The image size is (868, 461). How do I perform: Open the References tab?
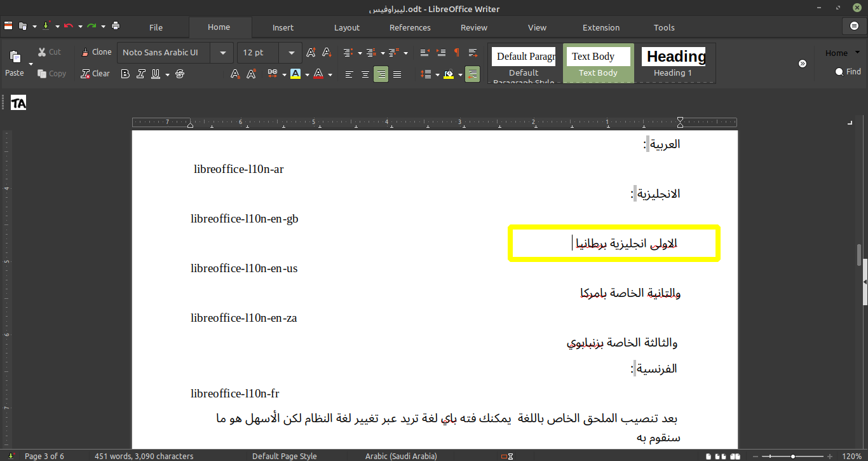tap(410, 27)
